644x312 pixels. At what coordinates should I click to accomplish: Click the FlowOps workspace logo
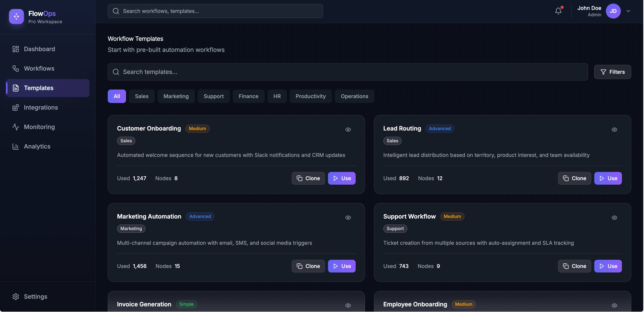click(16, 16)
